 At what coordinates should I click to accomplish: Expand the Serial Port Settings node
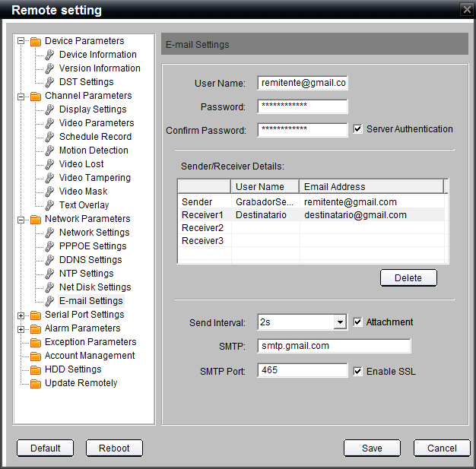pyautogui.click(x=21, y=315)
